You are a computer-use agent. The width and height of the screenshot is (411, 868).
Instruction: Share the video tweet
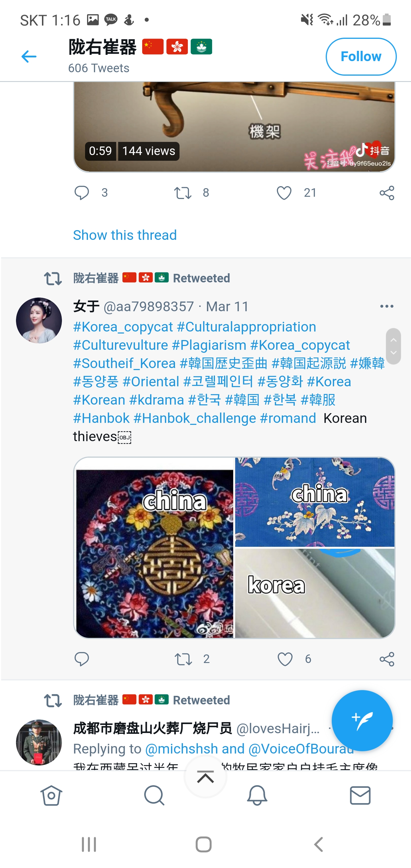[387, 193]
